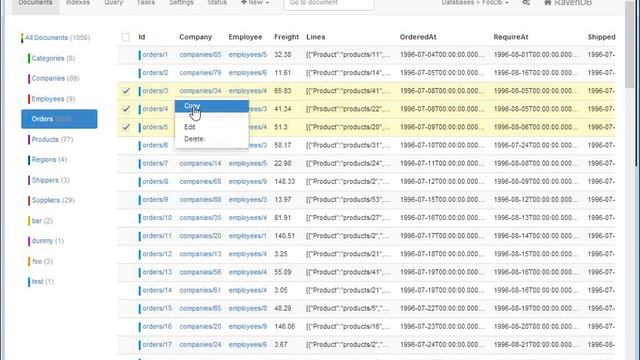Viewport: 640px width, 360px height.
Task: Click freight value 140.51
Action: pos(284,236)
